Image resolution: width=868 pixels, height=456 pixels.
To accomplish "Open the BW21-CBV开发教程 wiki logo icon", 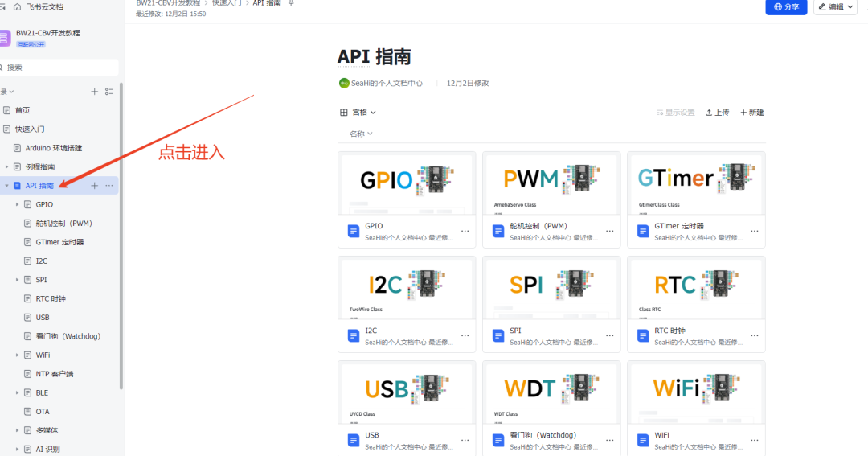I will click(5, 39).
